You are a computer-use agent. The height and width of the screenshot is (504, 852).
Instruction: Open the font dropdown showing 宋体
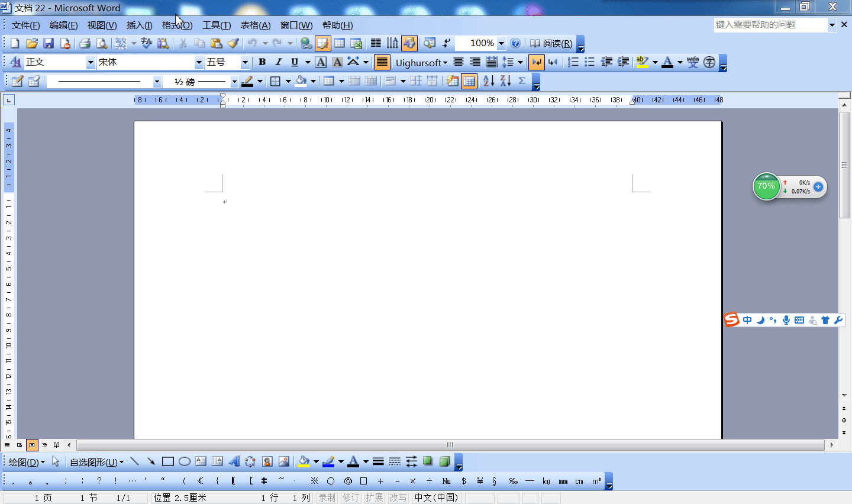pyautogui.click(x=199, y=62)
